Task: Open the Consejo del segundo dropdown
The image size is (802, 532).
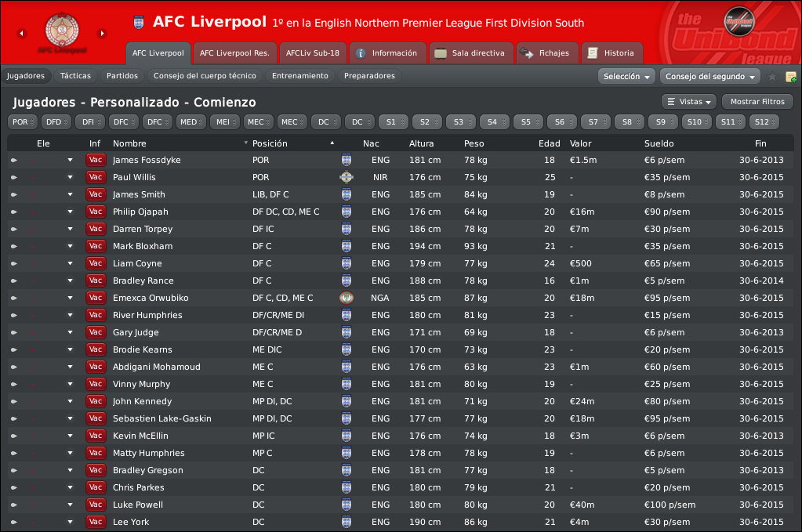Action: coord(710,77)
